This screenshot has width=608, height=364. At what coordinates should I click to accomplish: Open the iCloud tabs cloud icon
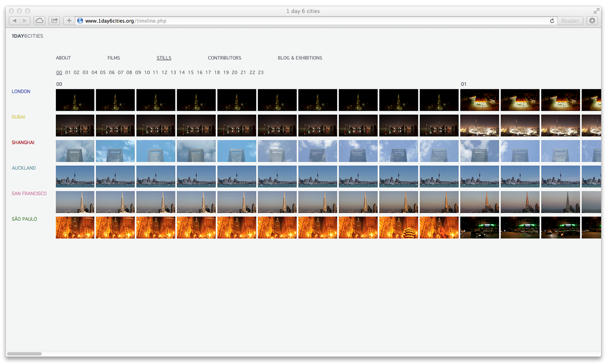[x=39, y=21]
